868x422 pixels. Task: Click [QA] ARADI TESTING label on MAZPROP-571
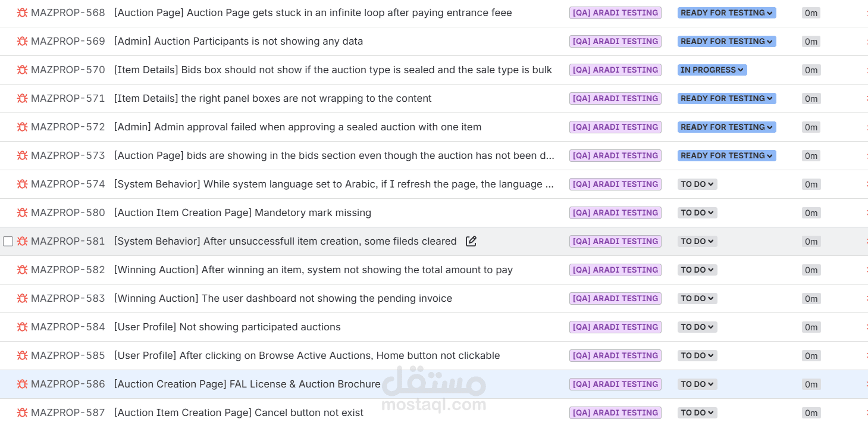[615, 98]
